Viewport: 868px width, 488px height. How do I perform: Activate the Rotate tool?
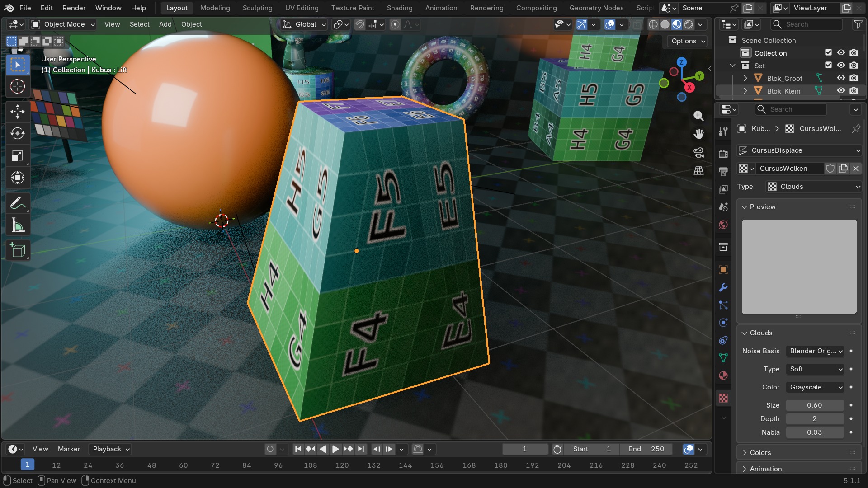tap(18, 133)
